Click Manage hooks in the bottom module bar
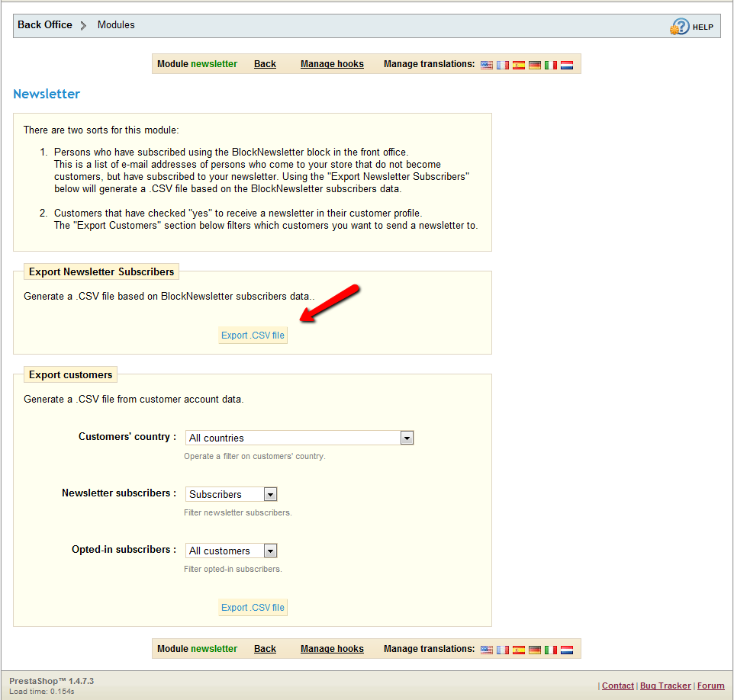Viewport: 734px width, 700px height. (332, 648)
